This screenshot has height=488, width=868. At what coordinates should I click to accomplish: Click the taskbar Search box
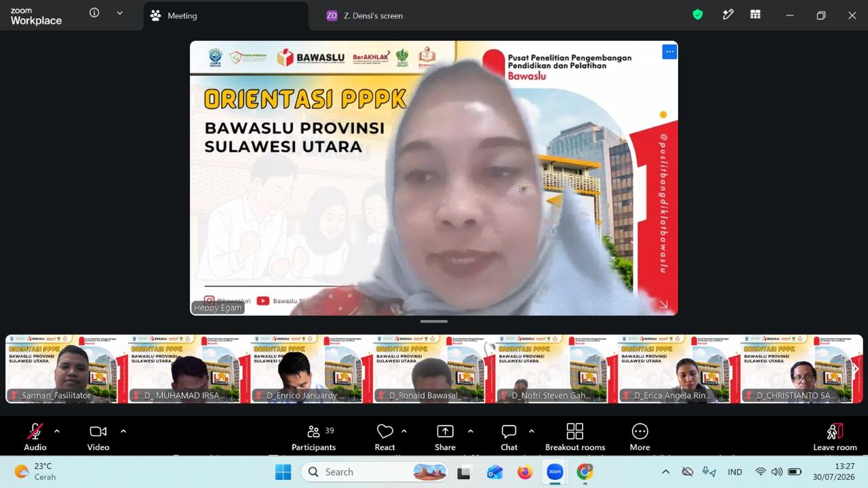pos(376,472)
